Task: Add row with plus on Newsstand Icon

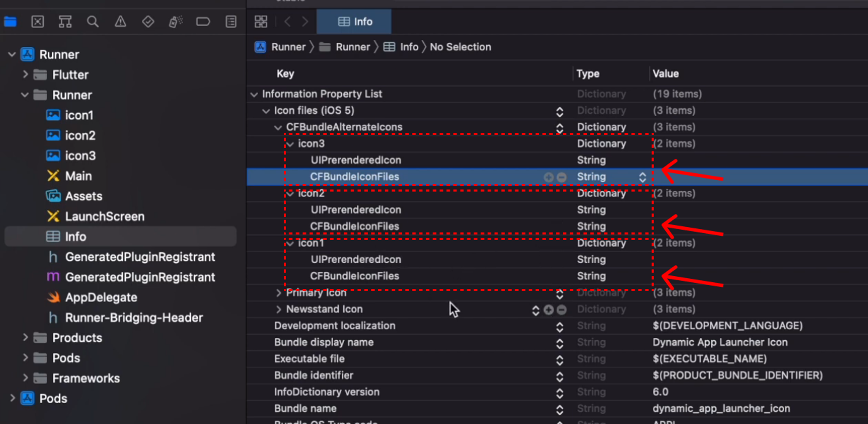Action: [x=549, y=310]
